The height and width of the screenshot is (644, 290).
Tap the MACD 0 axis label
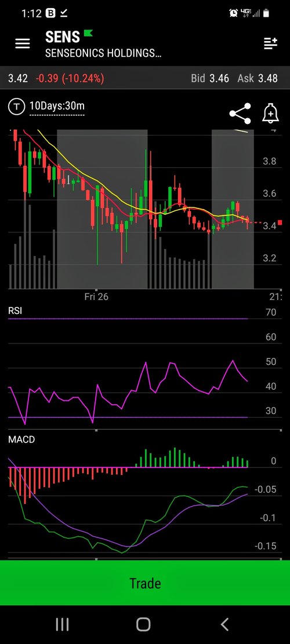tap(274, 461)
